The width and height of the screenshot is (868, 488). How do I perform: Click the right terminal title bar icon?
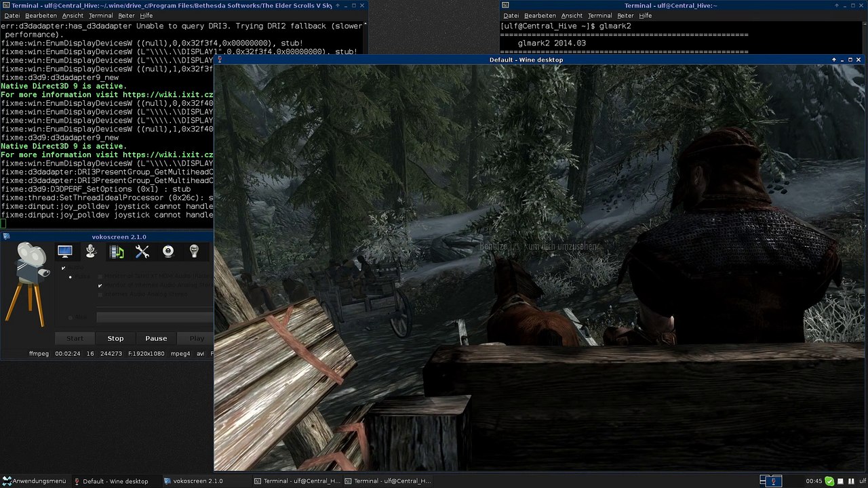click(x=505, y=5)
